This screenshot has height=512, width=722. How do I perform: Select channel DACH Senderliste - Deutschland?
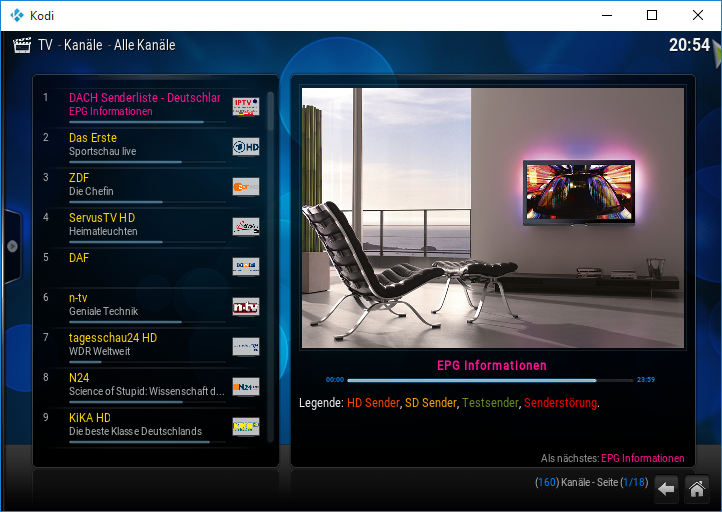pyautogui.click(x=145, y=98)
